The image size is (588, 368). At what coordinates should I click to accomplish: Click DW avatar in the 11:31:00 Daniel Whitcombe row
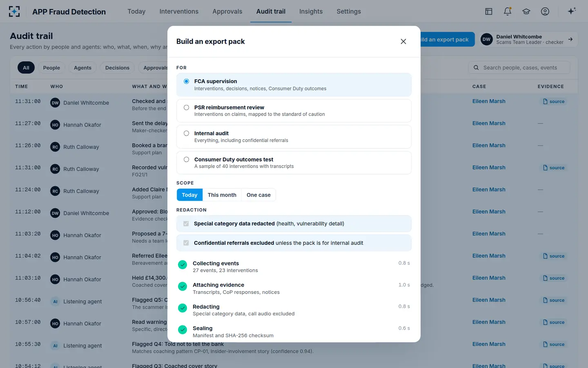(55, 103)
